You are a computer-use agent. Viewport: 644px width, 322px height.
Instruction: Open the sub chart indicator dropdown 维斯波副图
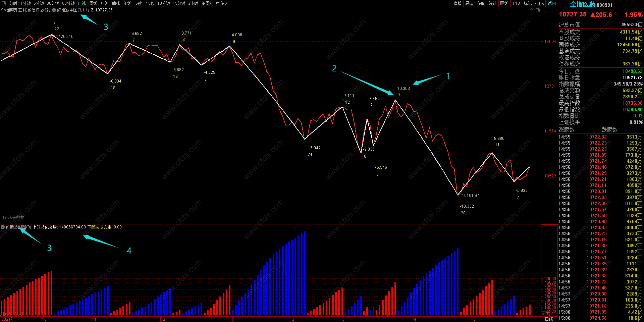click(x=3, y=227)
